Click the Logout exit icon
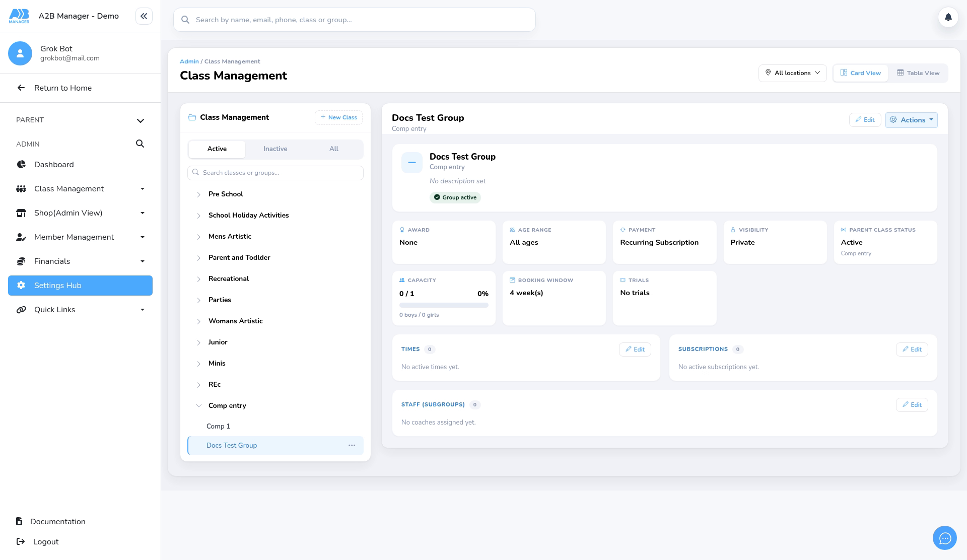 21,541
